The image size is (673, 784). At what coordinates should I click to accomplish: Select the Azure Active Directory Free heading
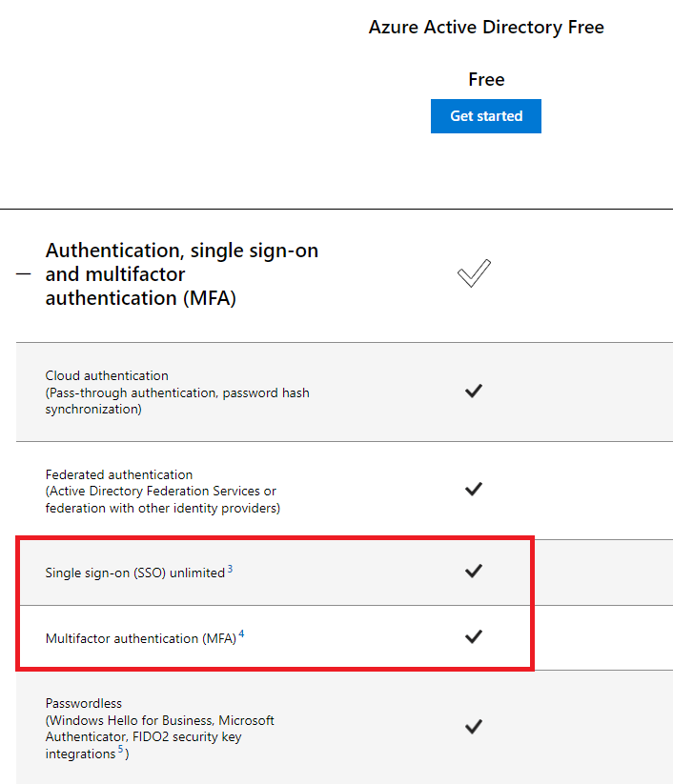tap(486, 27)
